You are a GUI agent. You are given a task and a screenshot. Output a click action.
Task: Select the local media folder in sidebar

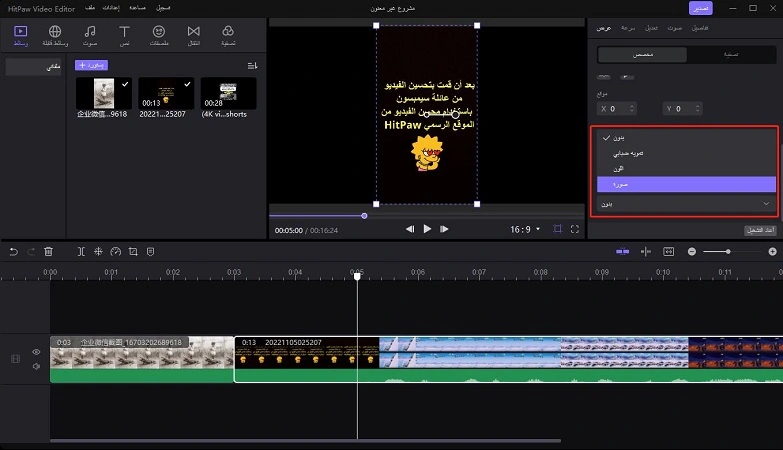point(33,66)
